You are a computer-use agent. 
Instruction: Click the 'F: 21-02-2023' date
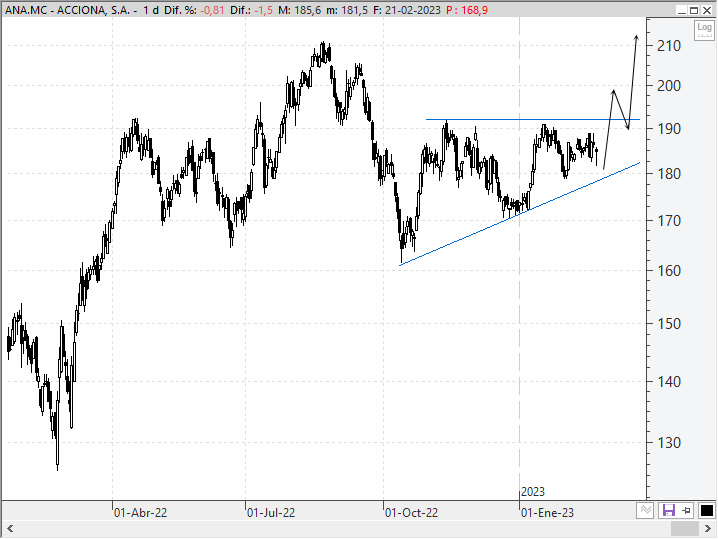pyautogui.click(x=407, y=10)
